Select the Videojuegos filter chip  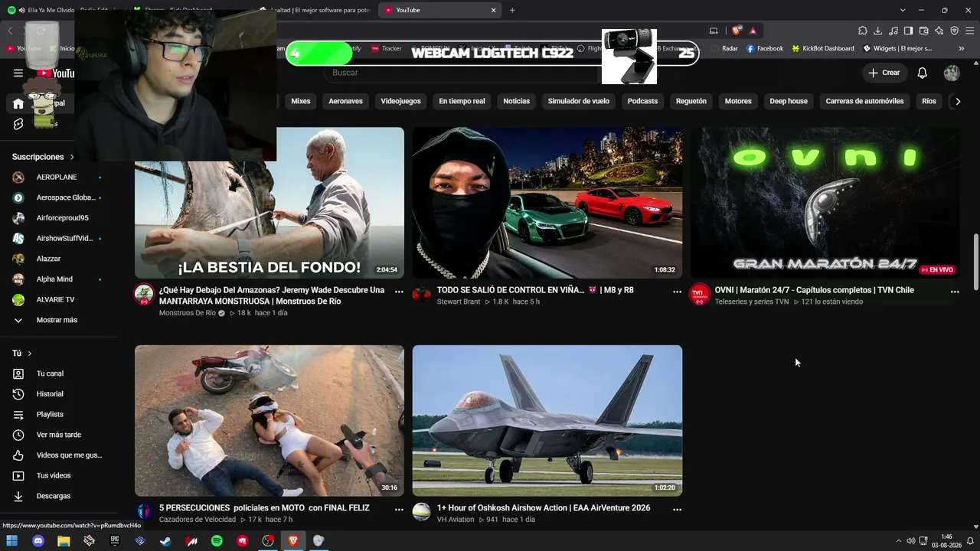[400, 101]
